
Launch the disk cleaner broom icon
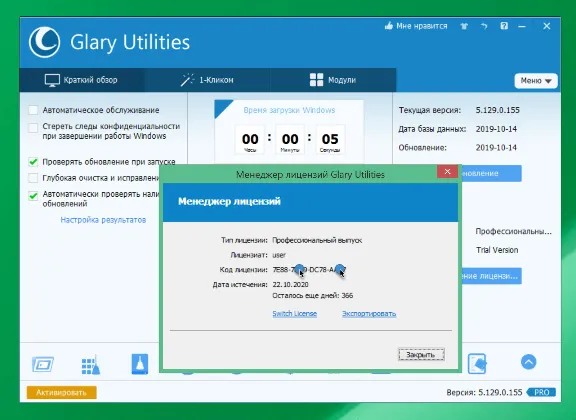(x=140, y=364)
